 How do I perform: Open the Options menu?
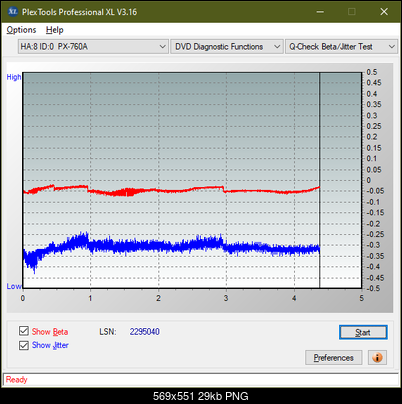(21, 30)
